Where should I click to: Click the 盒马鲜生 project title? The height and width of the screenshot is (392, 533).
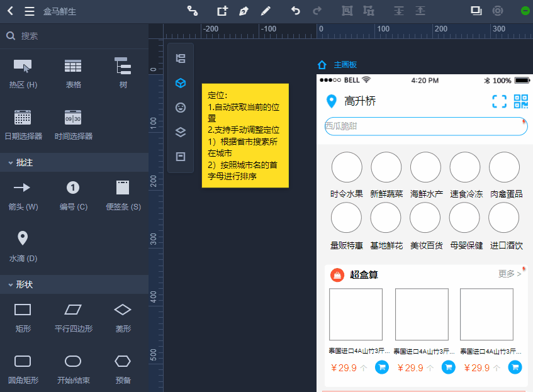60,11
